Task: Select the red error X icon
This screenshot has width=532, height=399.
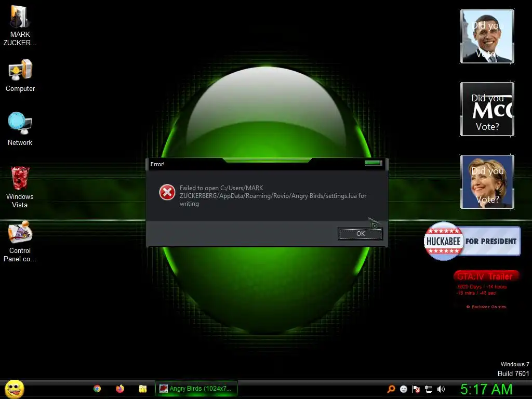Action: click(x=167, y=192)
